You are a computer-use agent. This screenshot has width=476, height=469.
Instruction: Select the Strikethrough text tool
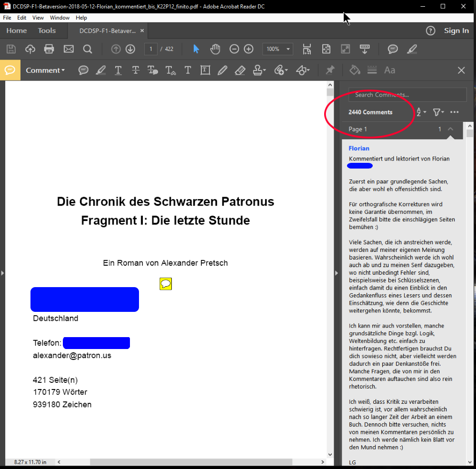[136, 70]
